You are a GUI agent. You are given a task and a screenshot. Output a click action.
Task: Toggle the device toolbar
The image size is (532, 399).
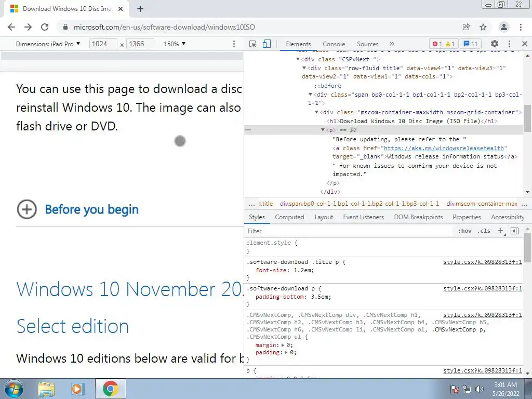click(x=267, y=44)
